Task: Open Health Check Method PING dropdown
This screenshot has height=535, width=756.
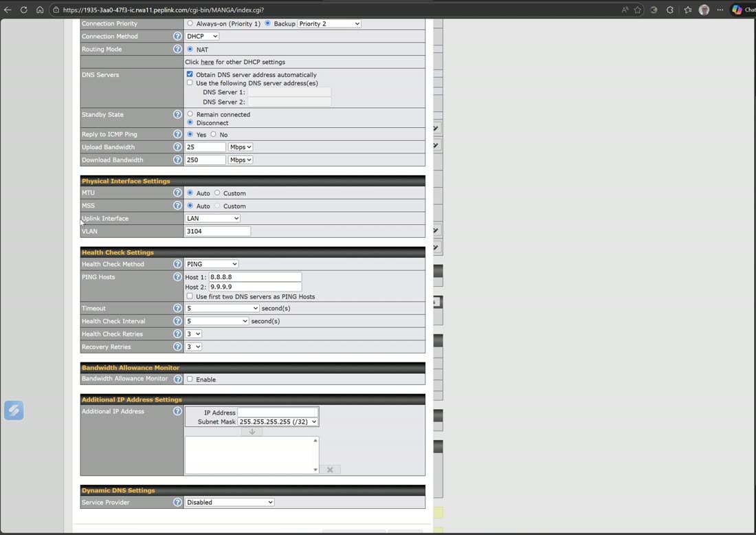Action: pyautogui.click(x=212, y=264)
